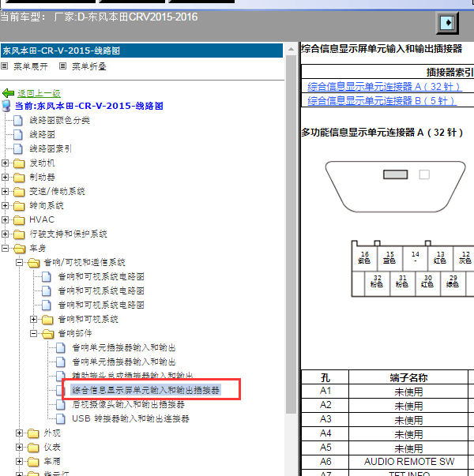Click the 线路图索引 document icon
Viewport: 474px width, 476px height.
(18, 148)
